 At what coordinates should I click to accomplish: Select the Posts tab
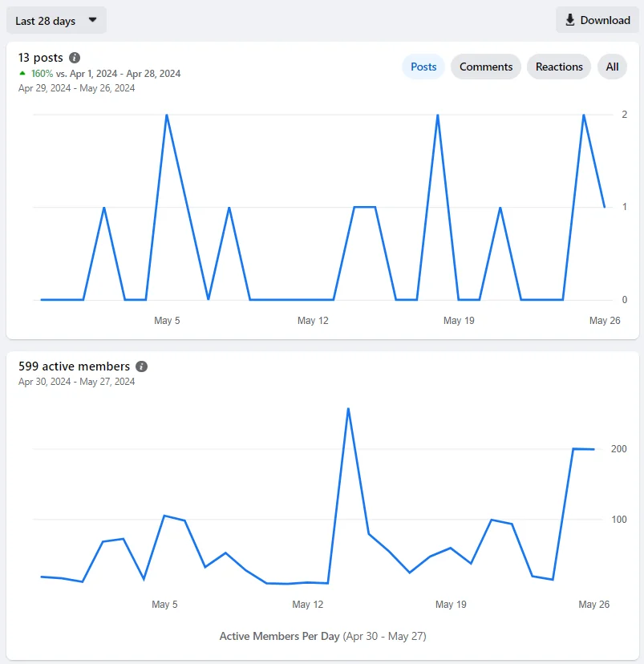point(423,67)
